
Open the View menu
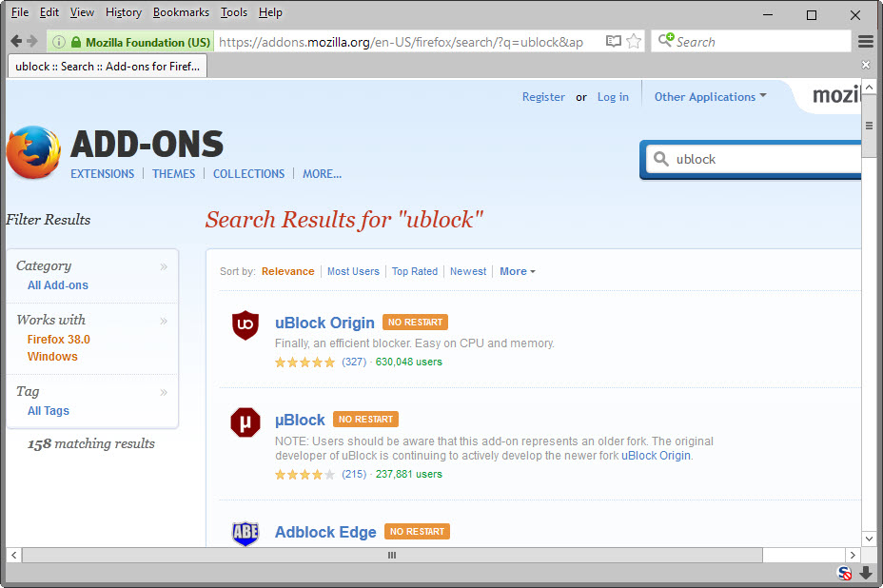[82, 12]
